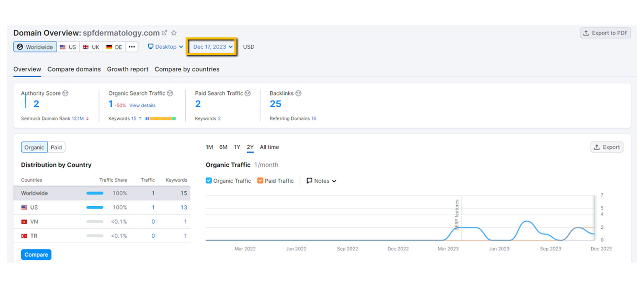Select the 1Y time range
Image resolution: width=644 pixels, height=298 pixels.
pyautogui.click(x=237, y=147)
